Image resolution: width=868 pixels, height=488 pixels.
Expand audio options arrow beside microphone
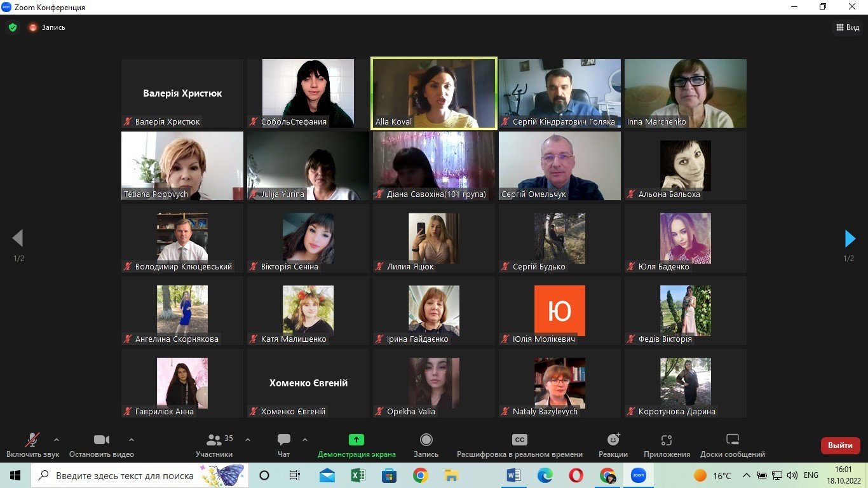(x=57, y=439)
